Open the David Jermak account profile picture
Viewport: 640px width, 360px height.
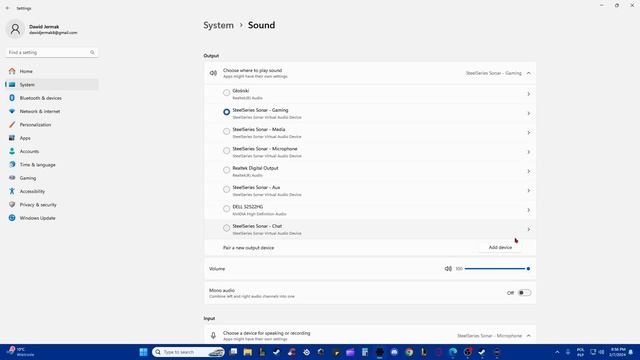pos(15,29)
